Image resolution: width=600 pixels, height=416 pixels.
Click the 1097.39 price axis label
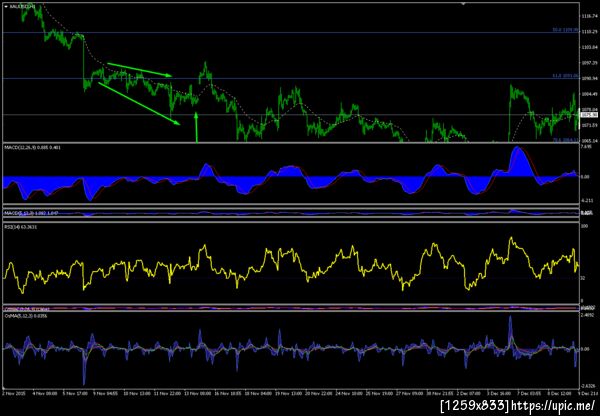click(590, 63)
